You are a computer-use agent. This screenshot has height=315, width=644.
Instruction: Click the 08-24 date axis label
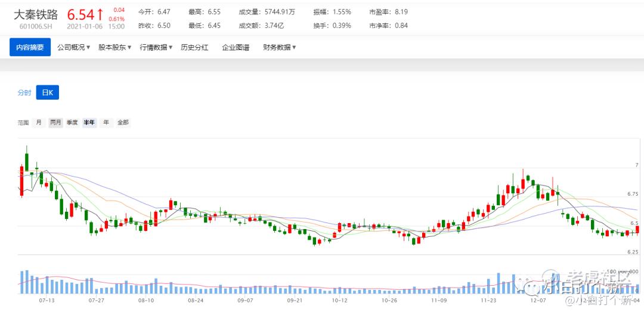(x=196, y=300)
